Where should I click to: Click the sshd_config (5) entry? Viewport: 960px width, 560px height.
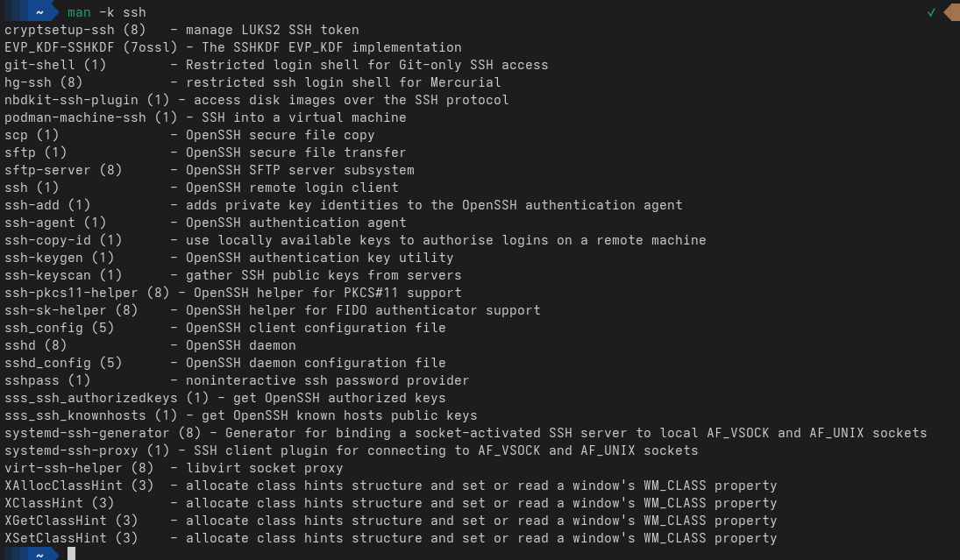[x=63, y=363]
